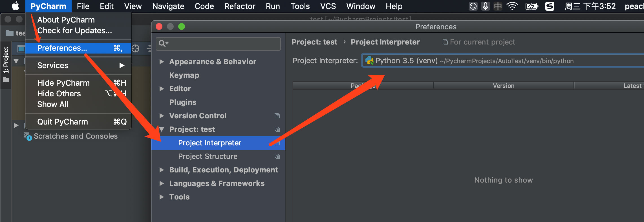Click the smiley face menu bar icon

tap(473, 6)
